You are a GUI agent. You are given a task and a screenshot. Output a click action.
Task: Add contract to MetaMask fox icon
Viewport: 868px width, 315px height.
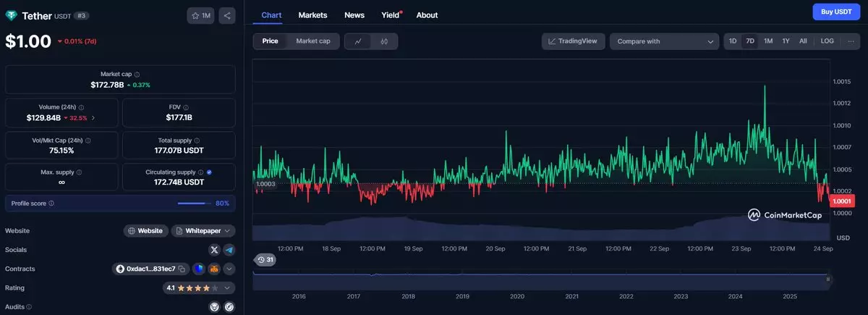pyautogui.click(x=214, y=269)
